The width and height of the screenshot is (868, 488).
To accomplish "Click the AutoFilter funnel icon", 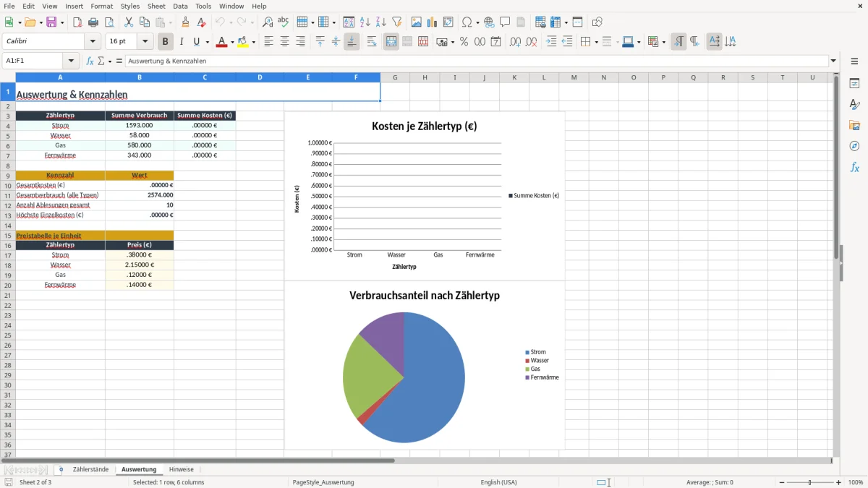I will 396,22.
